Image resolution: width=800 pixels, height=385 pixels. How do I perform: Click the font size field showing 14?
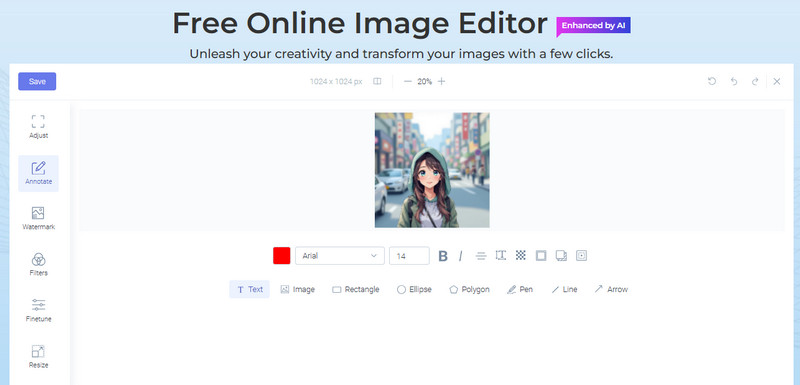tap(409, 255)
